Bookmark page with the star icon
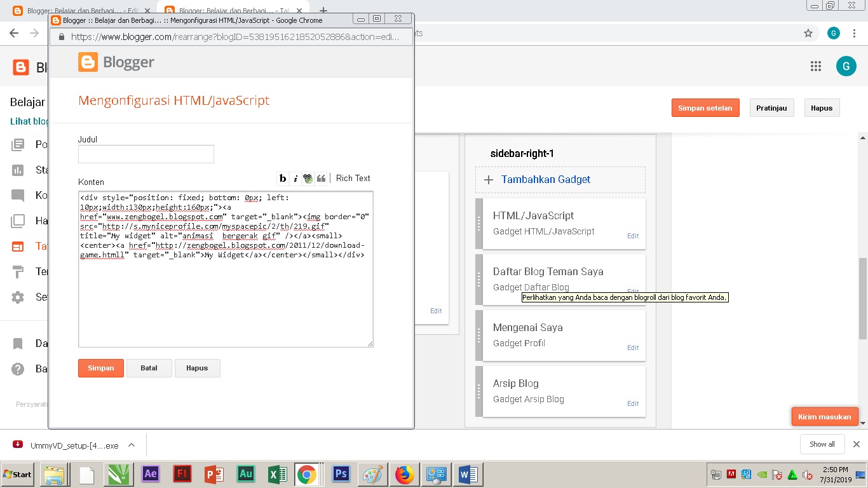The height and width of the screenshot is (488, 868). point(808,33)
